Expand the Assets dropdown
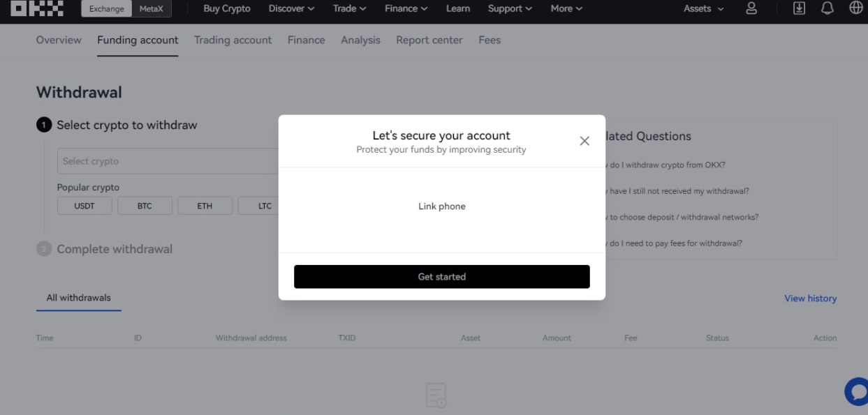 [702, 8]
